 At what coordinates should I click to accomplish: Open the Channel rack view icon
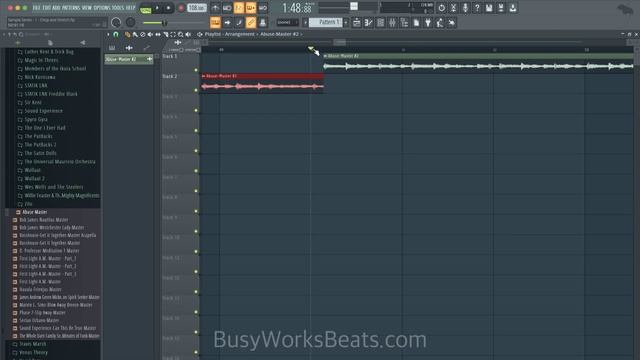[380, 22]
